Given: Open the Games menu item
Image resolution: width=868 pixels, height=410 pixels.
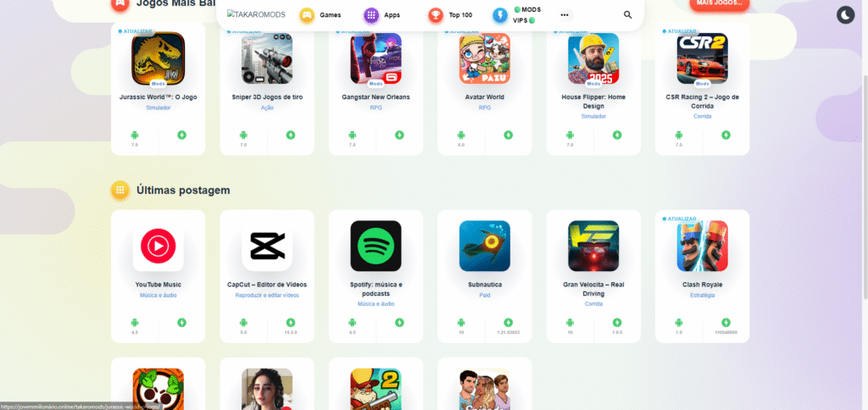Looking at the screenshot, I should coord(320,15).
